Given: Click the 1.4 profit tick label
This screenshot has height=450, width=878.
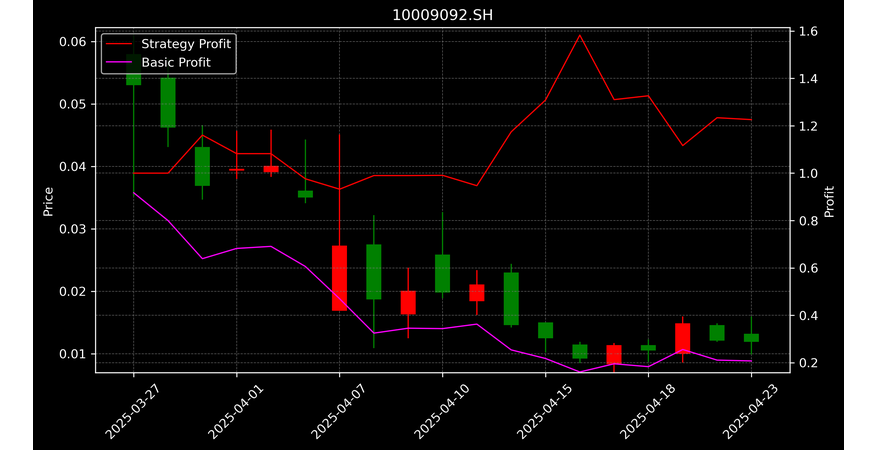Looking at the screenshot, I should [x=808, y=79].
